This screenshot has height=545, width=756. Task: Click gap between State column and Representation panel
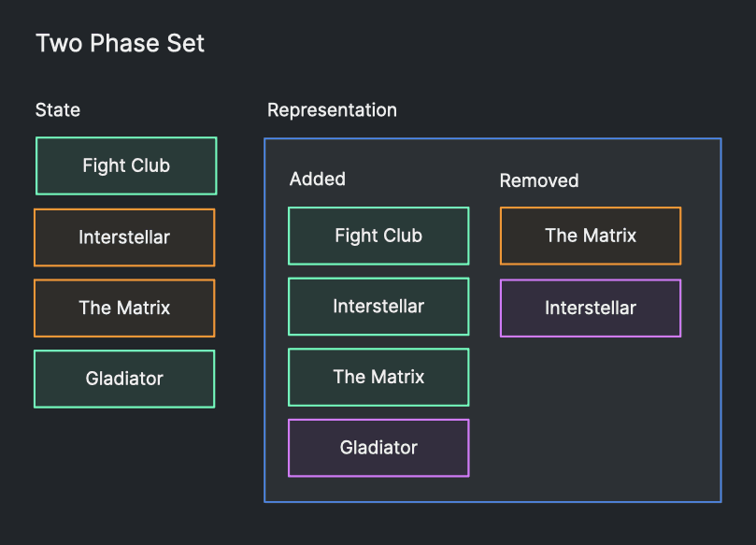pyautogui.click(x=240, y=280)
